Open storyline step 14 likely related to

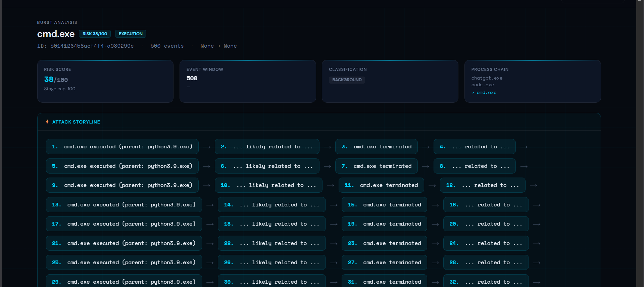pos(272,205)
